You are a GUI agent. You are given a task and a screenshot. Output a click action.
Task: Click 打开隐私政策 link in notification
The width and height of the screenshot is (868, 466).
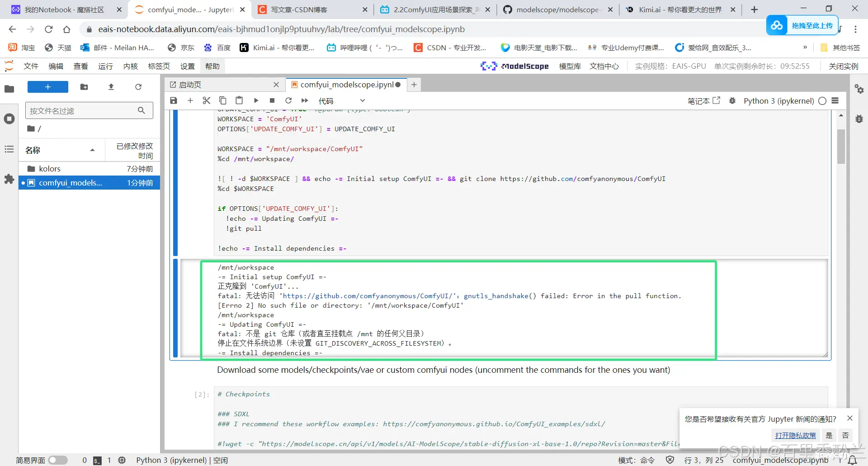pos(795,435)
